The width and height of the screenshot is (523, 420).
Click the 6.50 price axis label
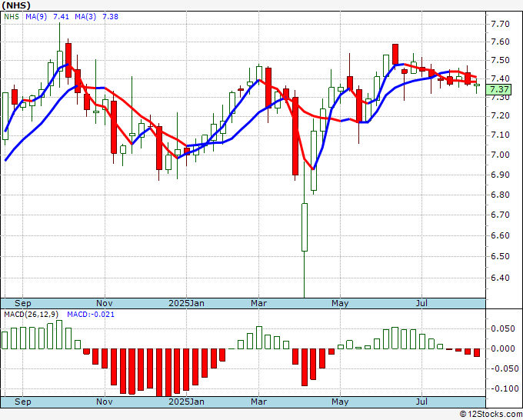pyautogui.click(x=500, y=256)
